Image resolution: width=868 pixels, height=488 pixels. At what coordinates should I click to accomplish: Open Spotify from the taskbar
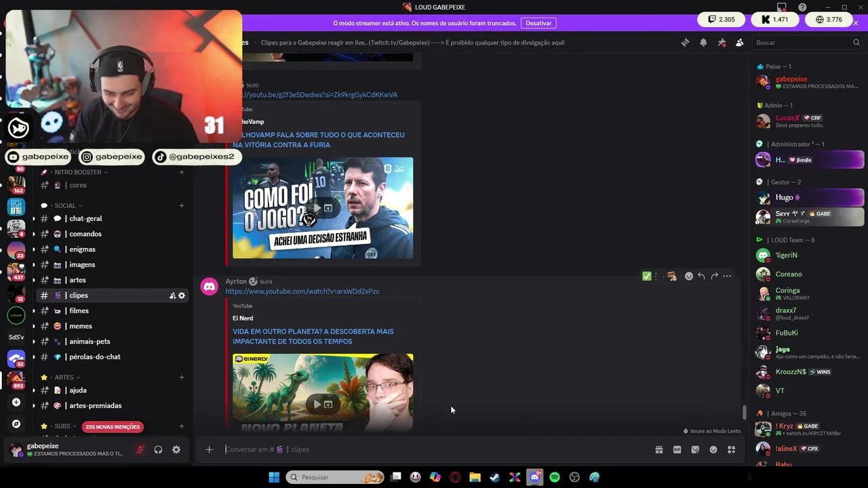coord(555,477)
